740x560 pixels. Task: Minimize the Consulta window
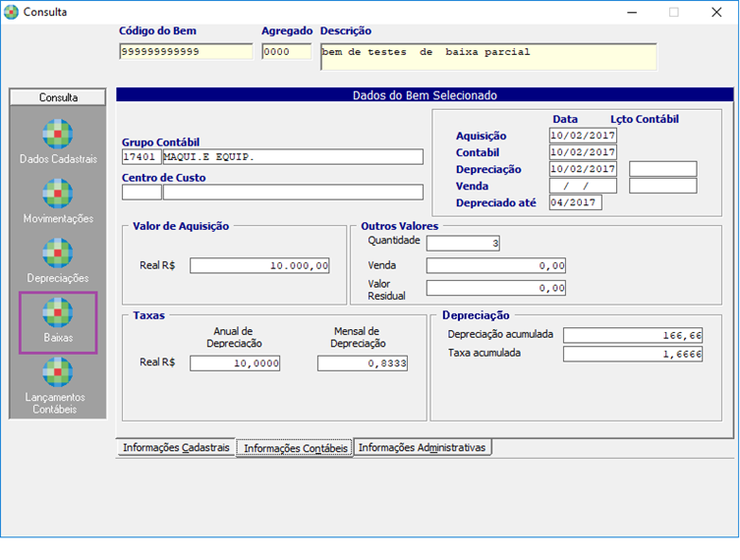[x=632, y=12]
